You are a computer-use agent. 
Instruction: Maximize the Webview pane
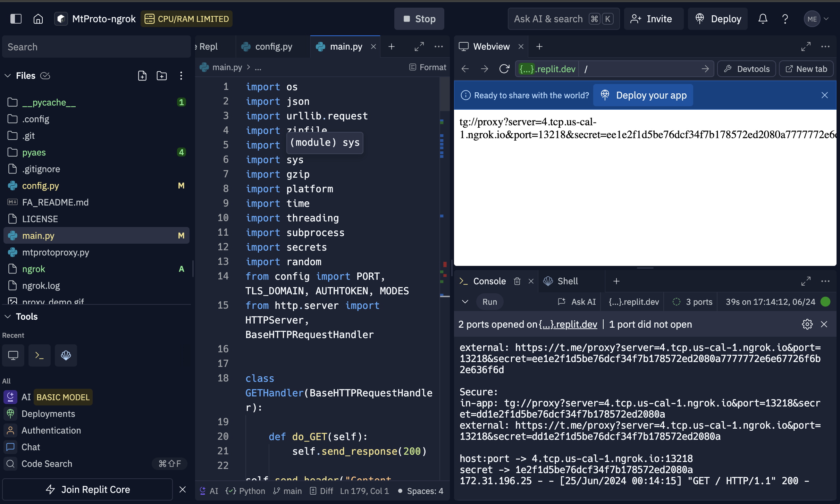pyautogui.click(x=806, y=47)
